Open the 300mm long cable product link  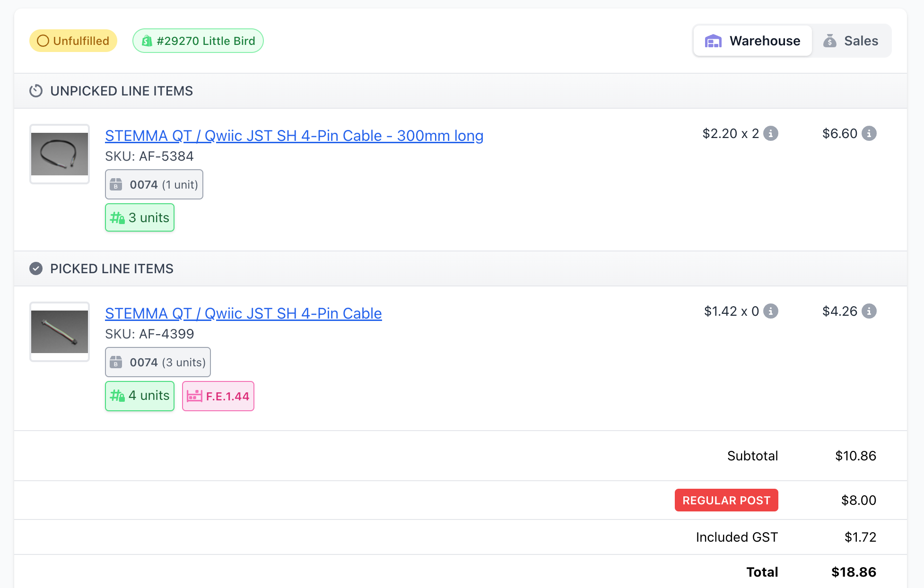click(294, 136)
